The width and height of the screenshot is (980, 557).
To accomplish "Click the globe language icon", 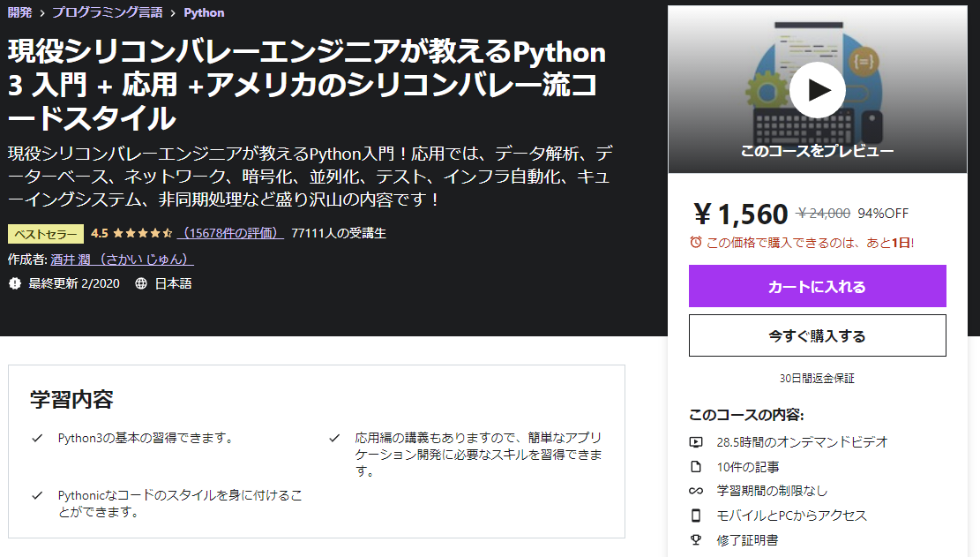I will [141, 284].
